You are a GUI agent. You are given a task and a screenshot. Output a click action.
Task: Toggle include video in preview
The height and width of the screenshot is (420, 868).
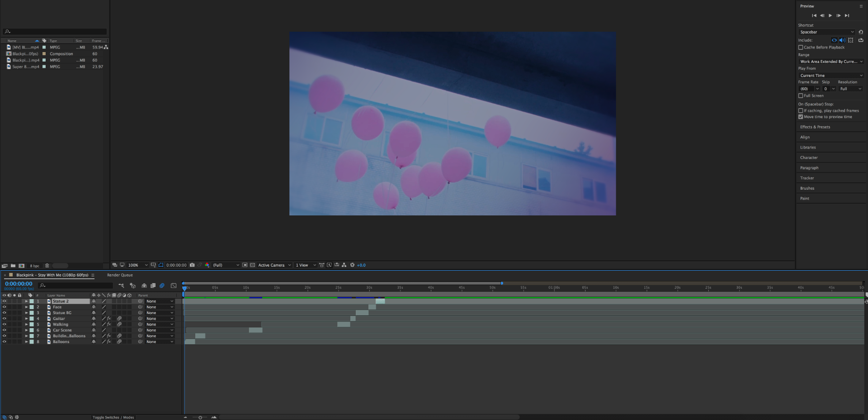(x=834, y=40)
